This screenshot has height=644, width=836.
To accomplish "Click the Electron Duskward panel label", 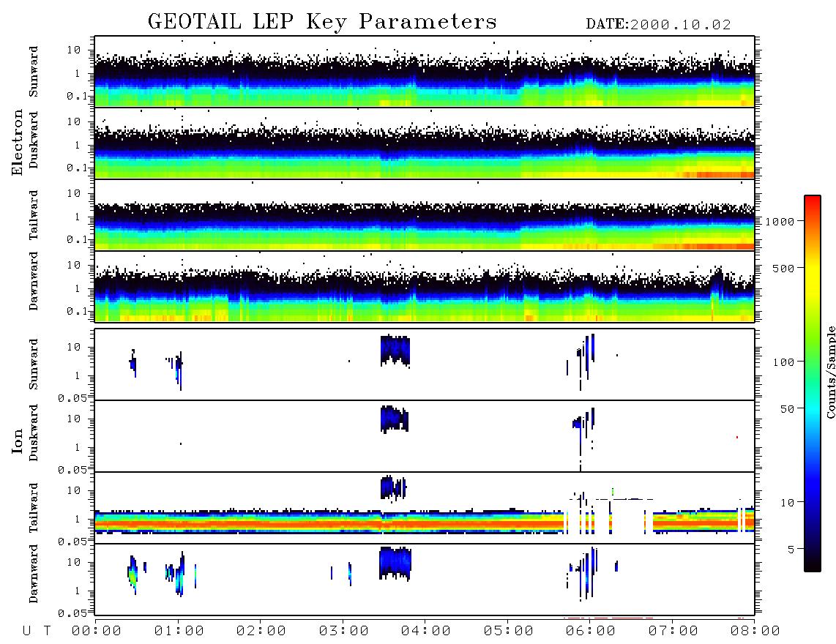I will coord(34,140).
